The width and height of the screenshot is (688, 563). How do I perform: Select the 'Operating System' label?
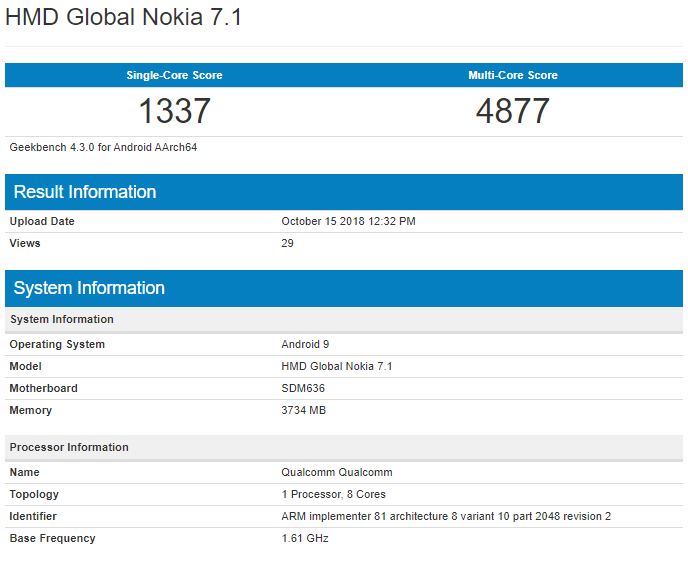57,344
